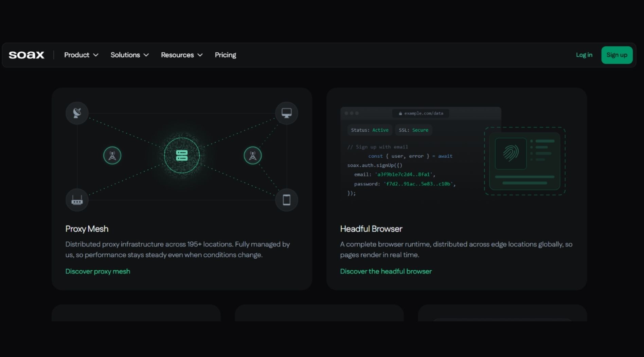Click the SSL: Secure badge

tap(413, 130)
